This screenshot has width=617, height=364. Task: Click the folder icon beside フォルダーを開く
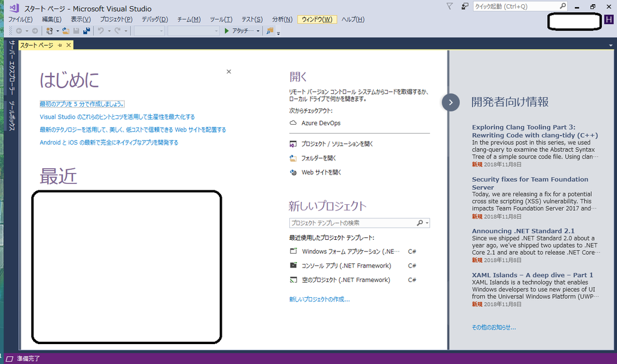pos(293,158)
